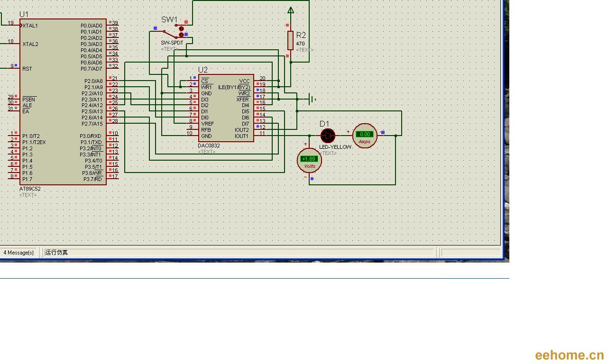Toggle the SW1 SPDT switch
The height and width of the screenshot is (364, 607).
174,32
